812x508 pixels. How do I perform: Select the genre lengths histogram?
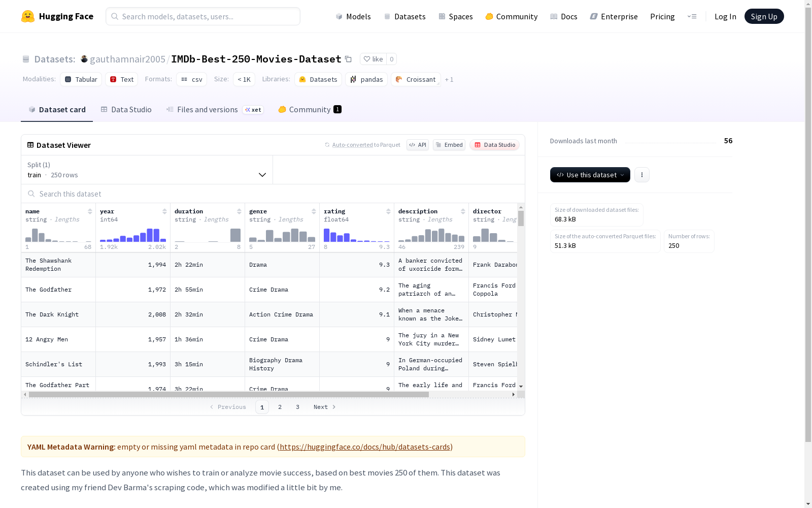point(282,235)
